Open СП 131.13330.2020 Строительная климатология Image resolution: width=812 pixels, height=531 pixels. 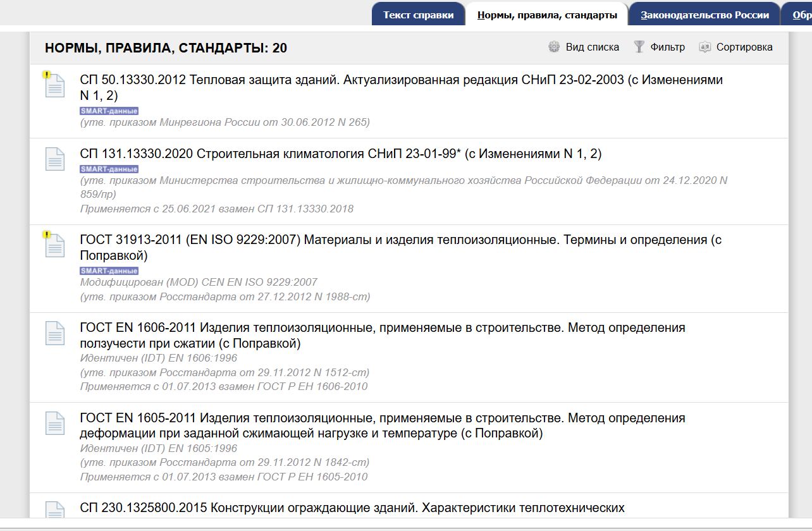pyautogui.click(x=341, y=154)
